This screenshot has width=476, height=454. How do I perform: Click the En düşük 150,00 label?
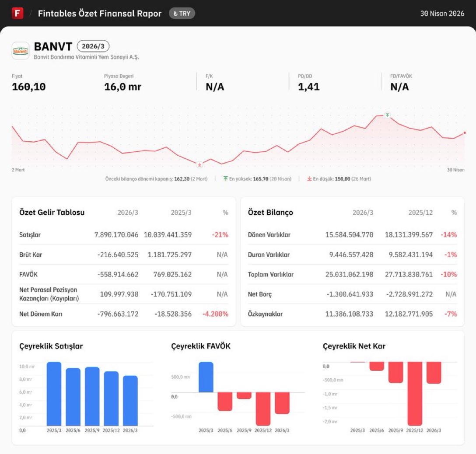(x=342, y=179)
